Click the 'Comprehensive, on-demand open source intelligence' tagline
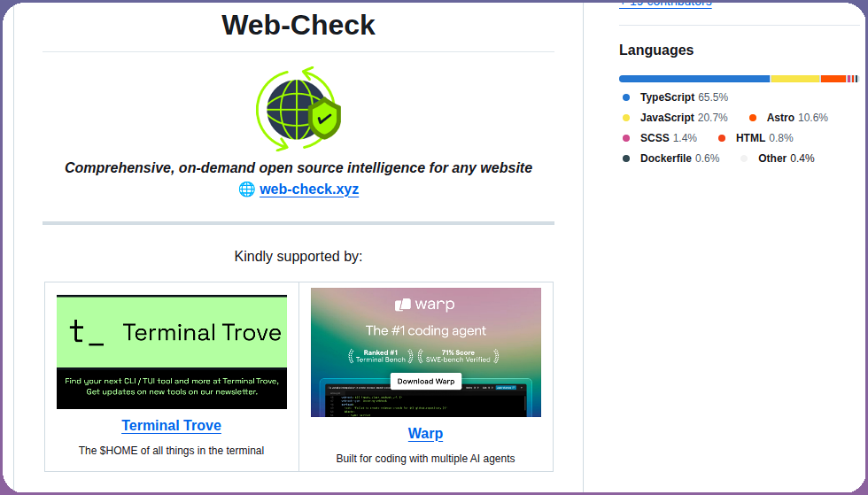Image resolution: width=868 pixels, height=495 pixels. point(298,167)
